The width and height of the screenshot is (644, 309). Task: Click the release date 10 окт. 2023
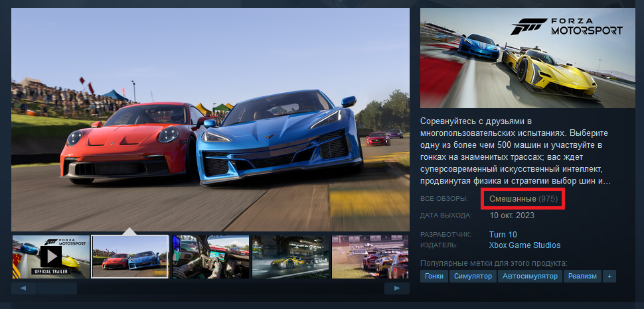(x=512, y=215)
